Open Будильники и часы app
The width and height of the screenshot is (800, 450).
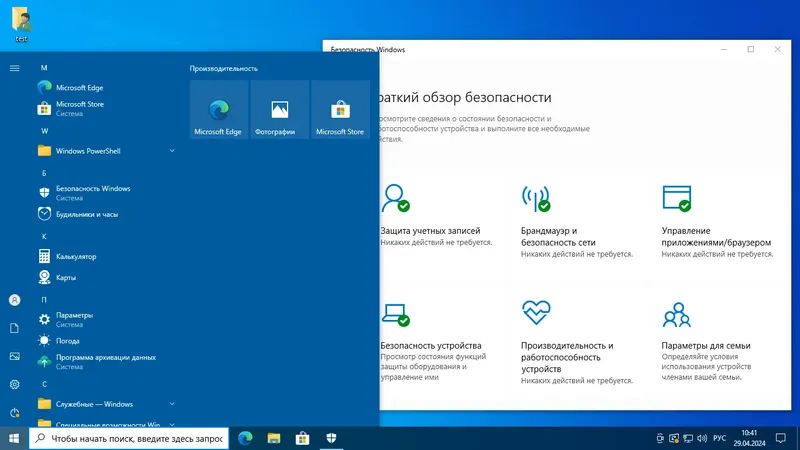click(x=106, y=214)
